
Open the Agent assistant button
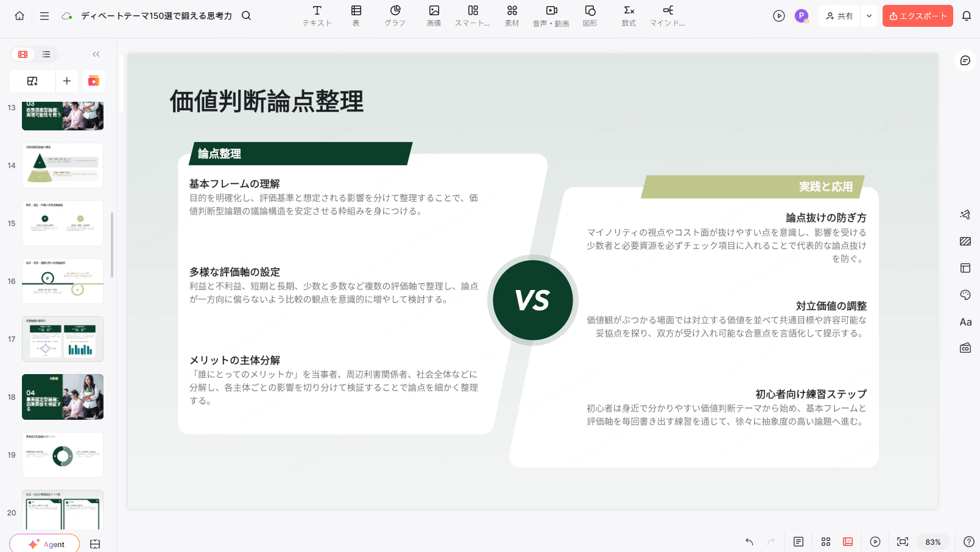44,543
